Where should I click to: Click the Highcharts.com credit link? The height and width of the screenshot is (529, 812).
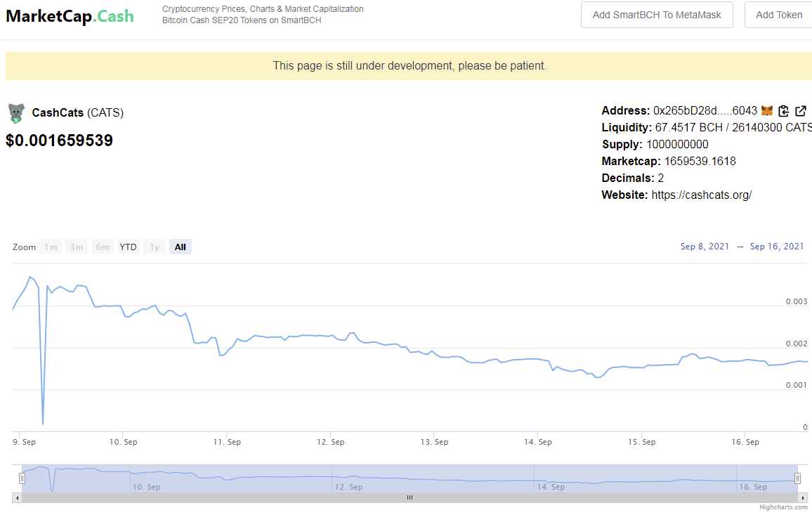[x=783, y=507]
